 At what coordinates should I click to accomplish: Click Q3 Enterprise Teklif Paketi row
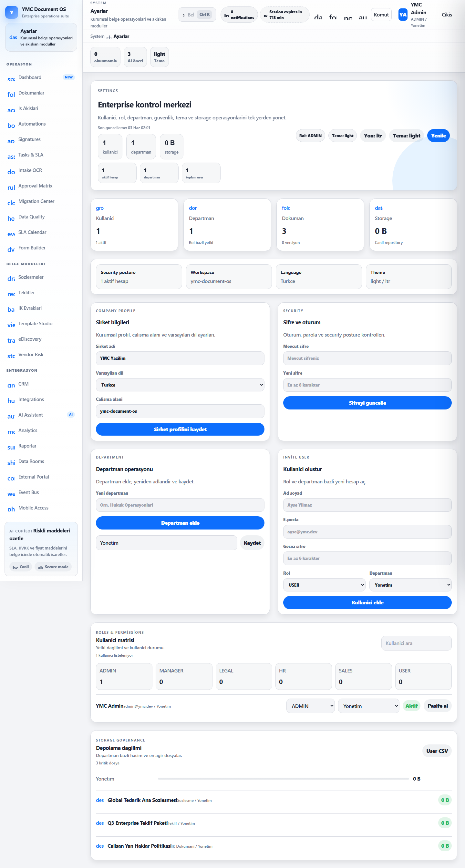tap(274, 823)
